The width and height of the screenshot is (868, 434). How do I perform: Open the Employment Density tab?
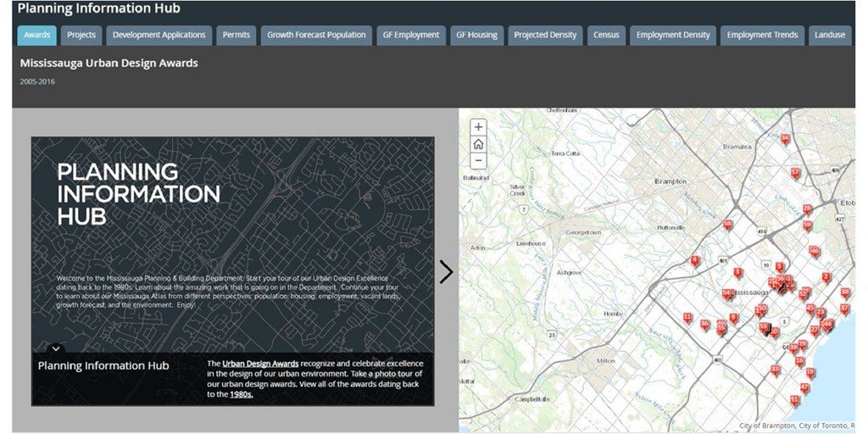tap(673, 35)
